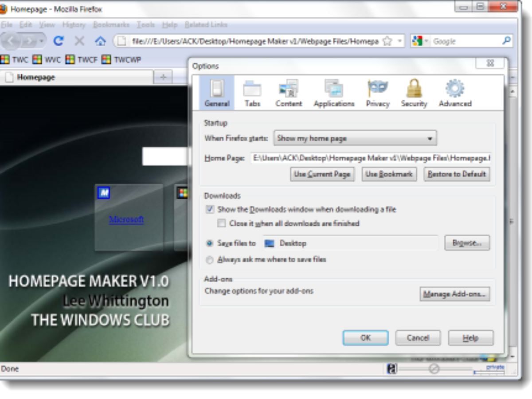
Task: Click the Microsoft tile icon on homepage
Action: pos(104,192)
